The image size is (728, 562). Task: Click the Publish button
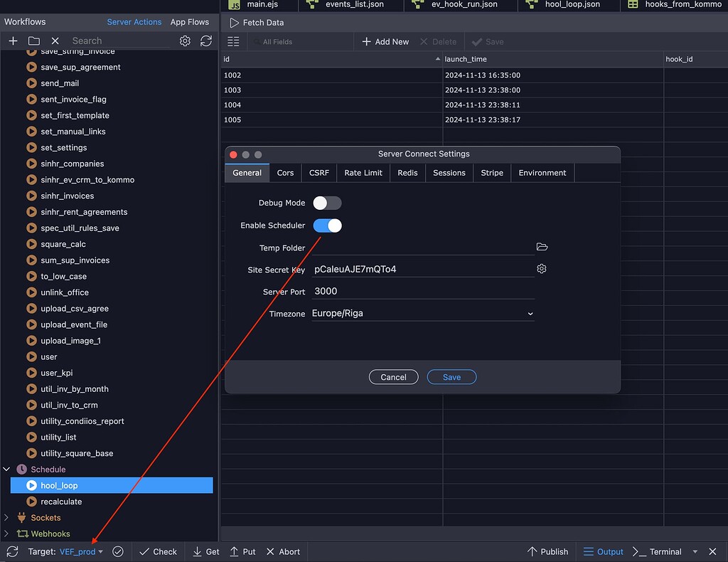(x=548, y=551)
